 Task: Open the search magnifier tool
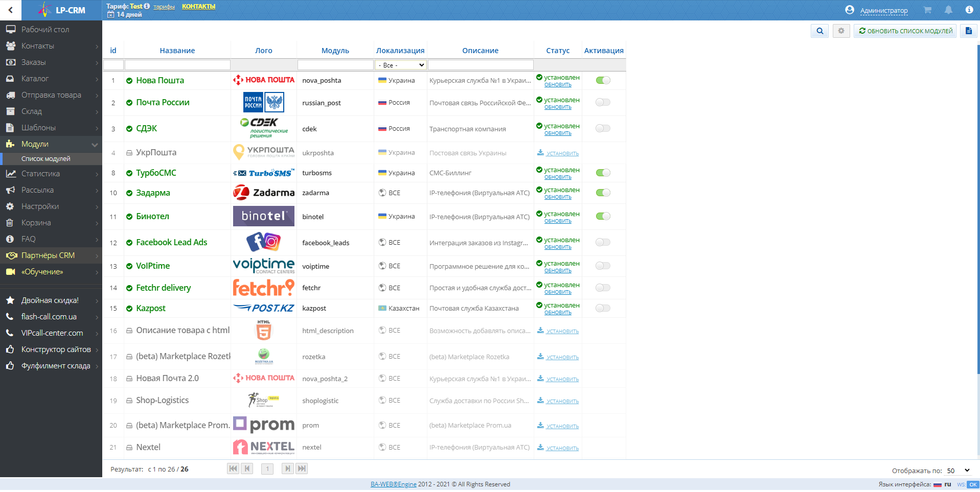[820, 31]
